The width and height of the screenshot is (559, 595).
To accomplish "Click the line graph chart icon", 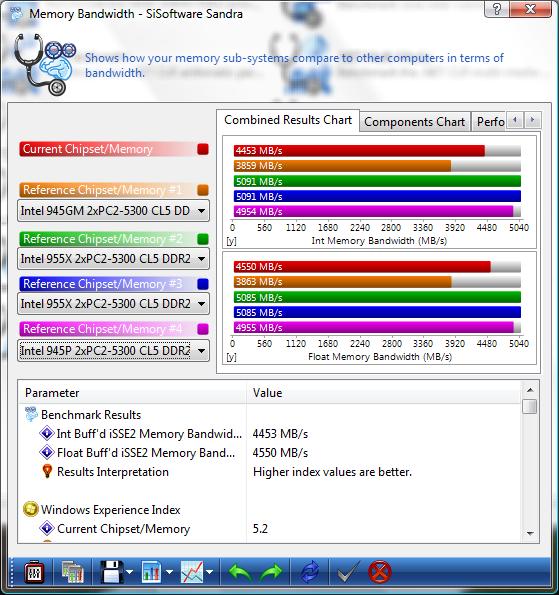I will (x=192, y=572).
